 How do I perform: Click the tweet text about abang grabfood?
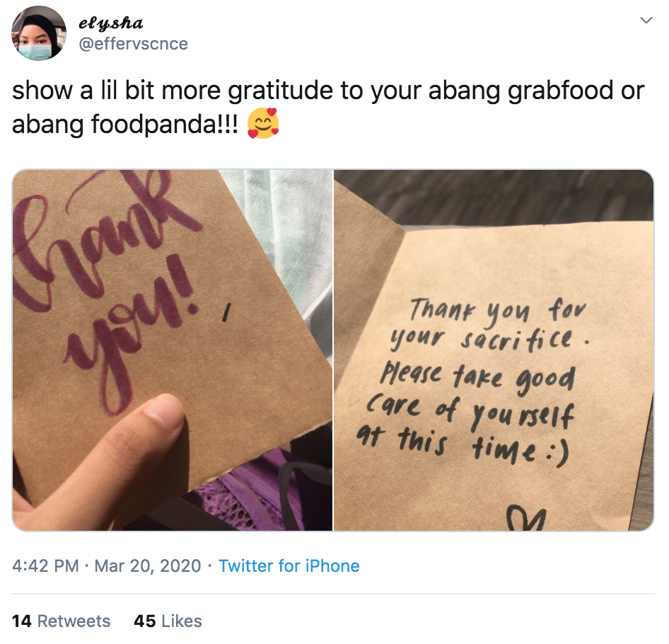pos(328,107)
